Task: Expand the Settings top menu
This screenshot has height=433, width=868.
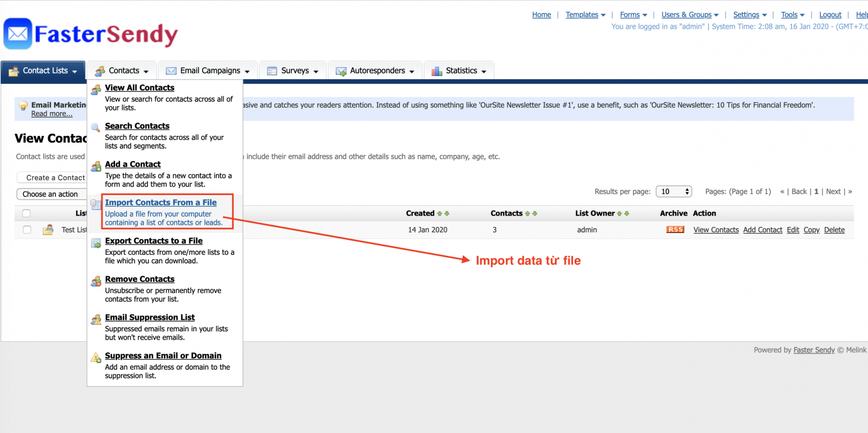Action: tap(750, 15)
